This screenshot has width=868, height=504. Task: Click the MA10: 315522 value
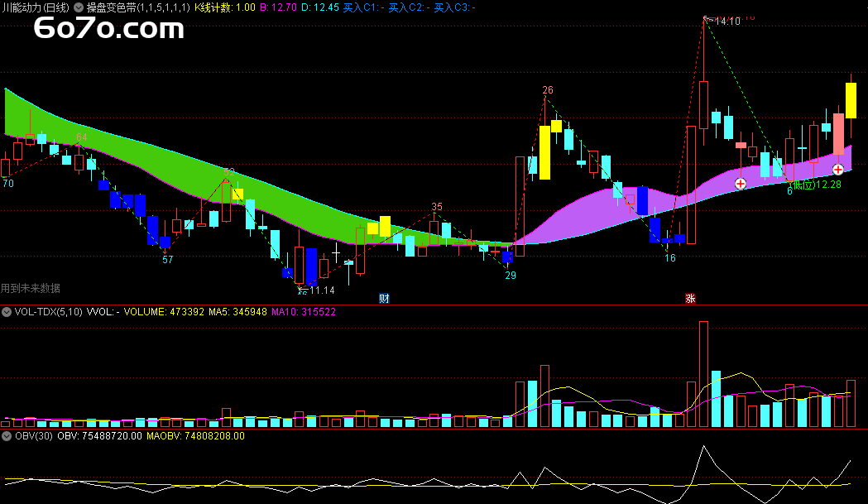click(x=304, y=312)
